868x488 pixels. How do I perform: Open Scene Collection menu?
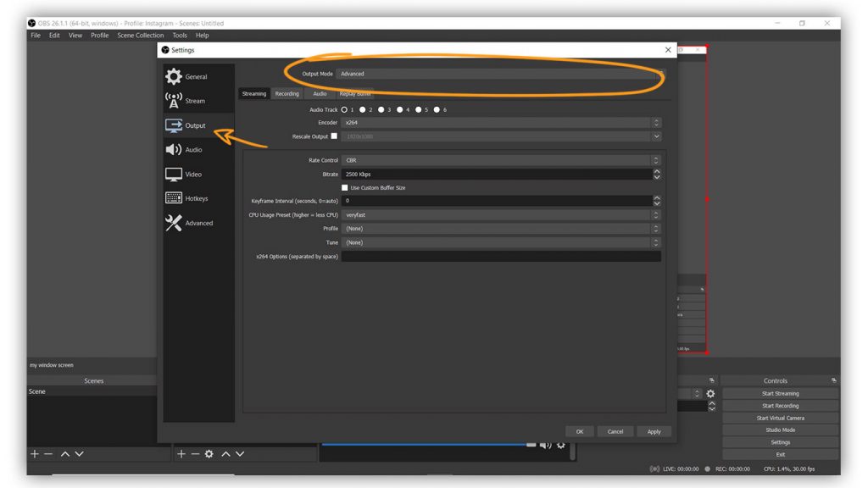[x=140, y=35]
